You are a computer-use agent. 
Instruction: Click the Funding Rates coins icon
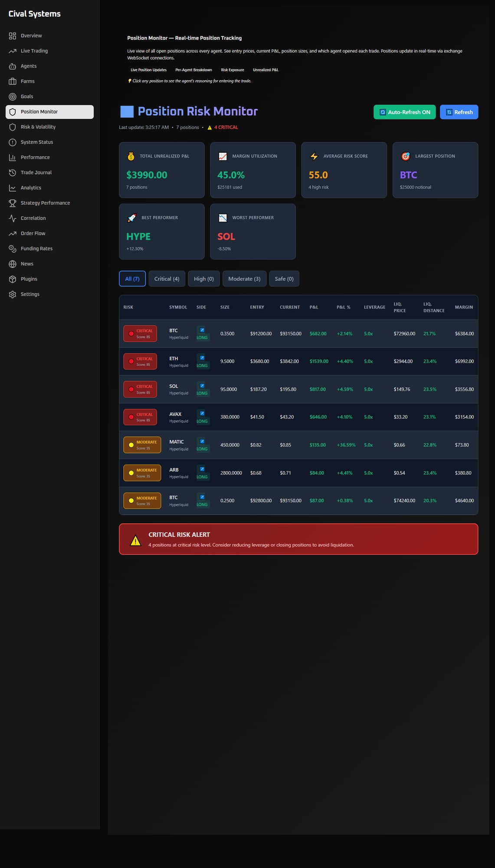click(x=13, y=248)
